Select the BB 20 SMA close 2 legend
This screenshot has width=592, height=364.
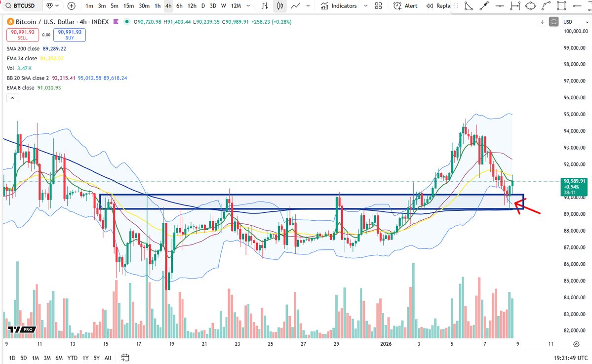coord(28,78)
